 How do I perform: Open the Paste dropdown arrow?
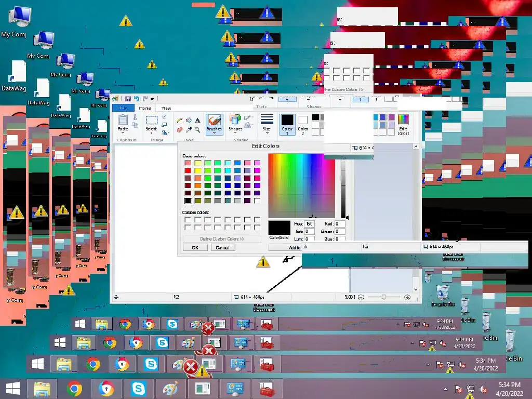(x=123, y=133)
